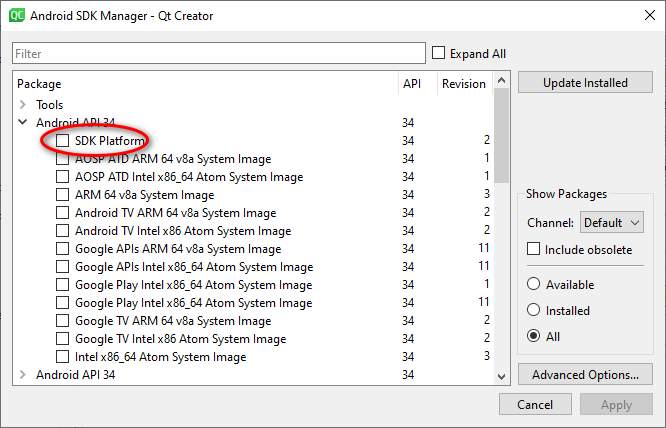666x428 pixels.
Task: Check Google Play Intel x86_64 image revision 11
Action: click(x=62, y=303)
